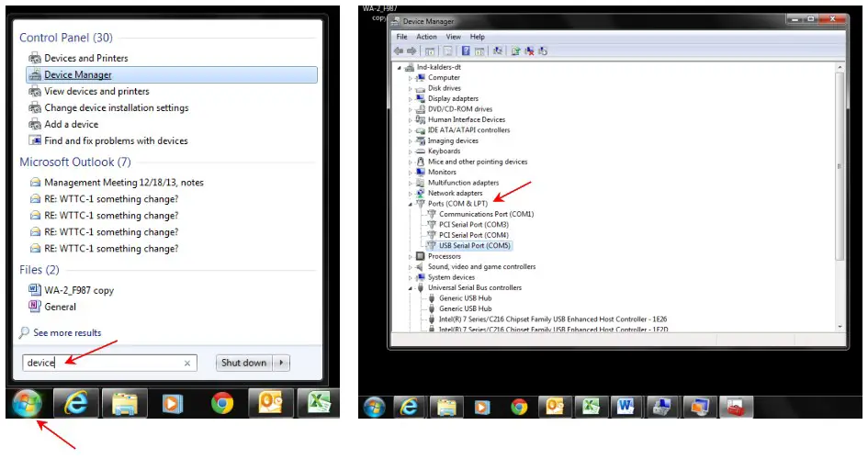Viewport: 868px width, 459px height.
Task: Open Word icon in taskbar below Device Manager
Action: tap(625, 407)
